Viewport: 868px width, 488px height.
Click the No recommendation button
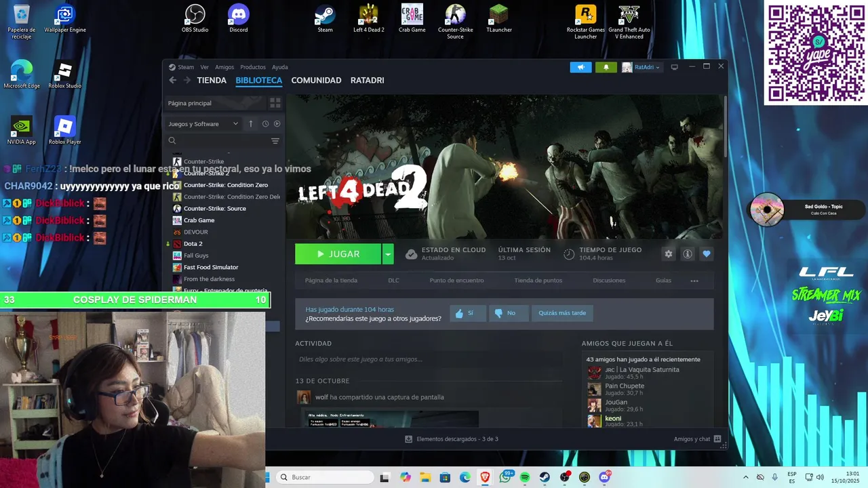(x=509, y=313)
